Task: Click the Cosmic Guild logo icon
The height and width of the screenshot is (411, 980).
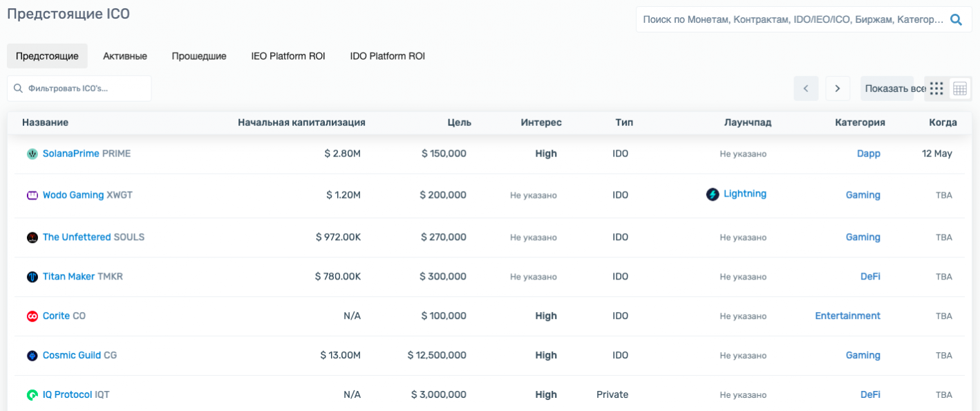Action: [32, 356]
